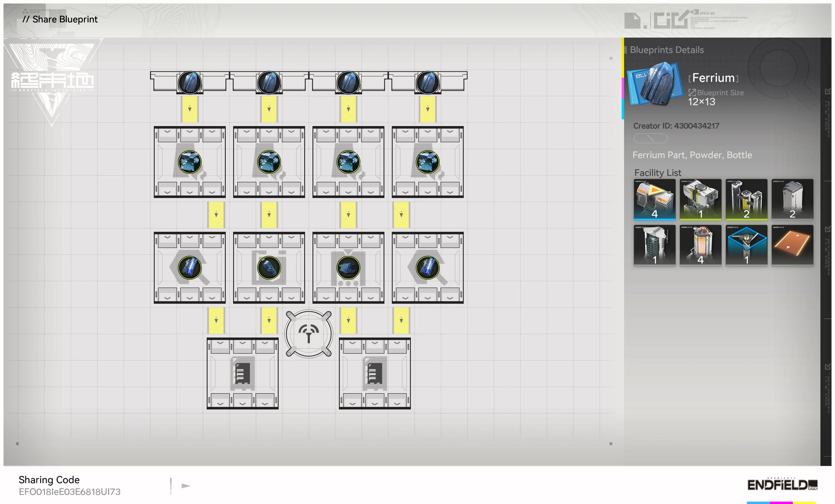Select the blue-framed relay tower facility tile
Viewport: 835px width, 504px height.
[746, 246]
